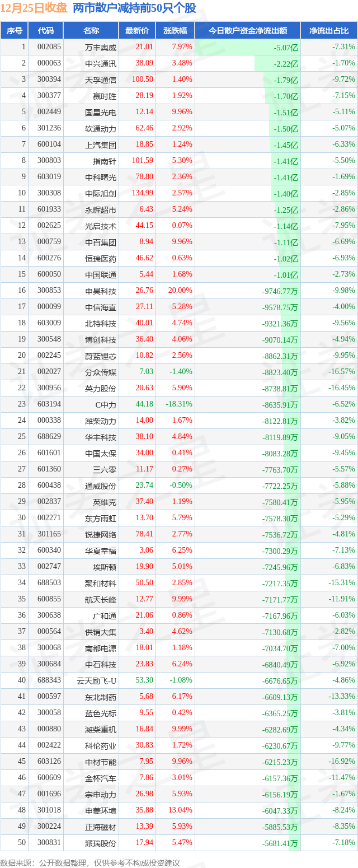Click the 12月25日收盘 date heading

34,8
